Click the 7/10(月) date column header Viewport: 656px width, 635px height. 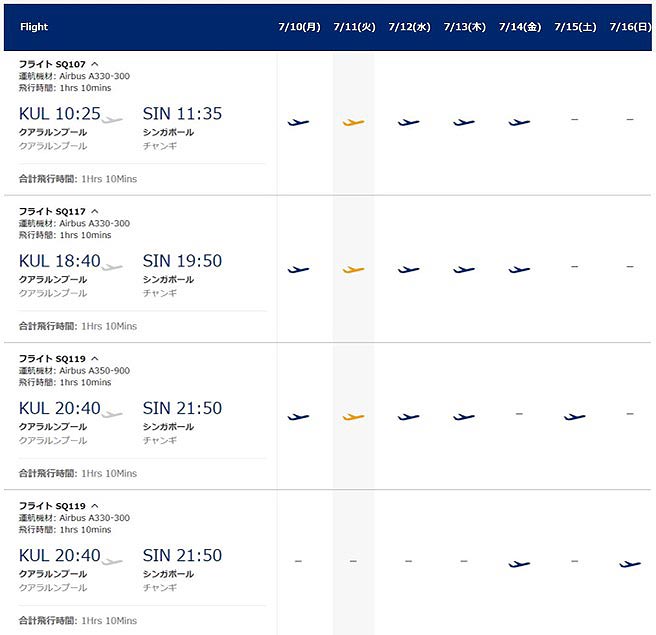[x=298, y=27]
